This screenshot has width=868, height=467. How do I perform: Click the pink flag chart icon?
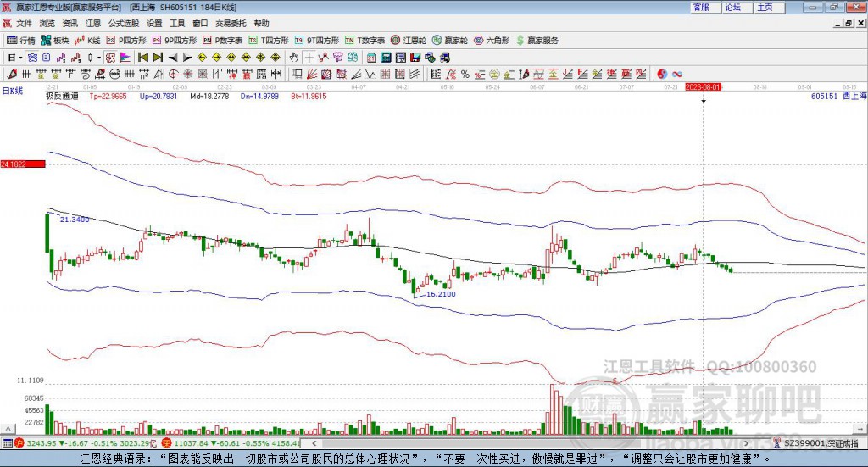click(125, 58)
